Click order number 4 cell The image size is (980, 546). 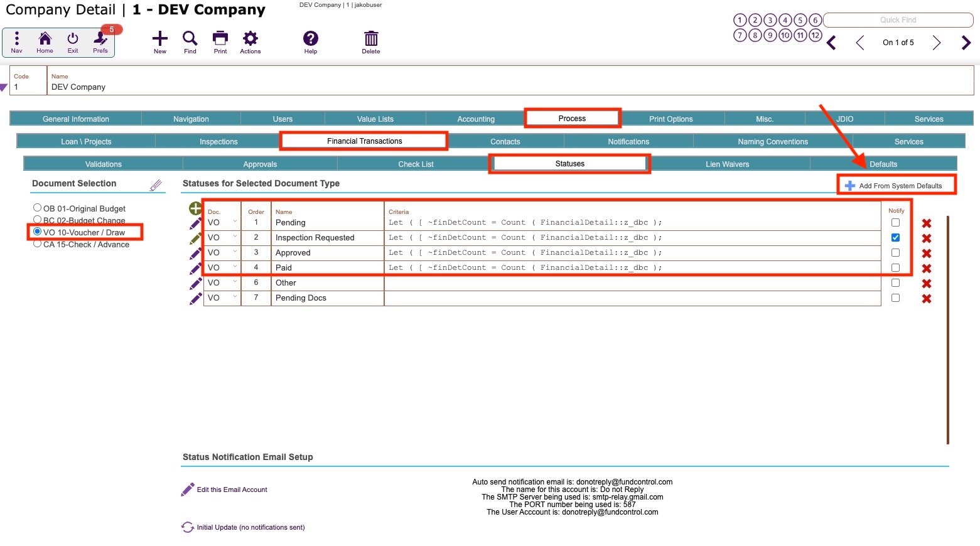(x=256, y=267)
